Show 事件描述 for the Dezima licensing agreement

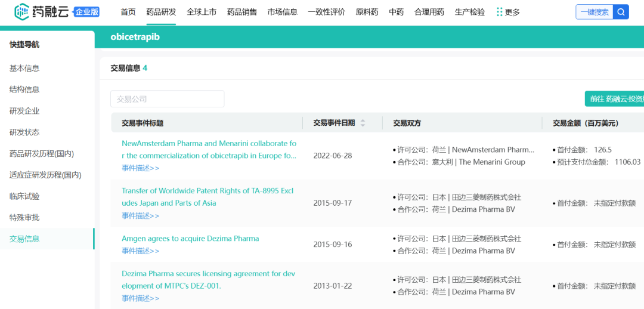140,298
